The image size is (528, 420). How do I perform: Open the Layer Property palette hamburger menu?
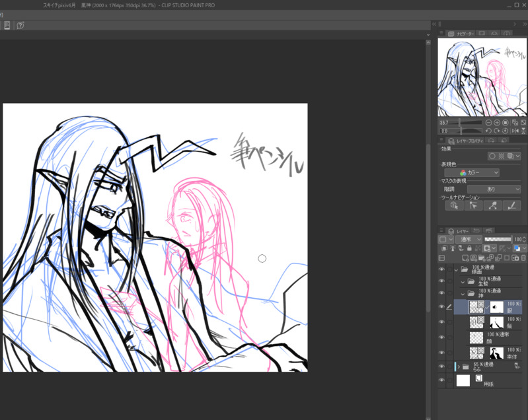[x=441, y=139]
